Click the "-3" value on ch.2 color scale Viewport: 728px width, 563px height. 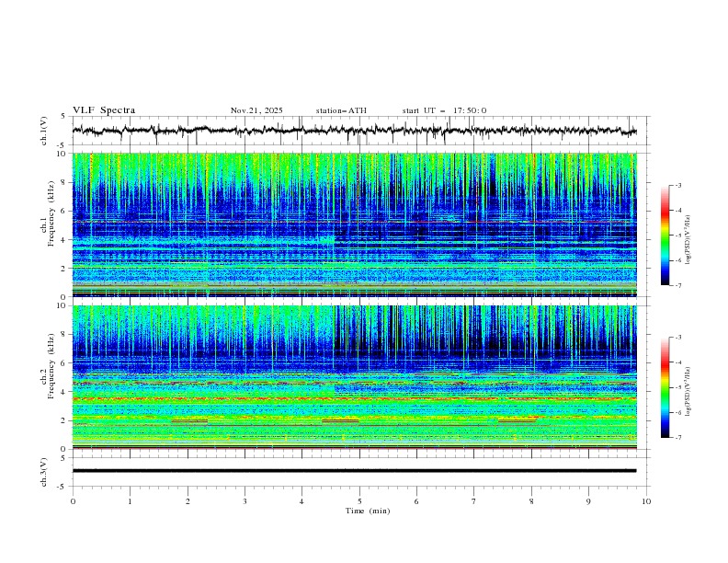[678, 338]
